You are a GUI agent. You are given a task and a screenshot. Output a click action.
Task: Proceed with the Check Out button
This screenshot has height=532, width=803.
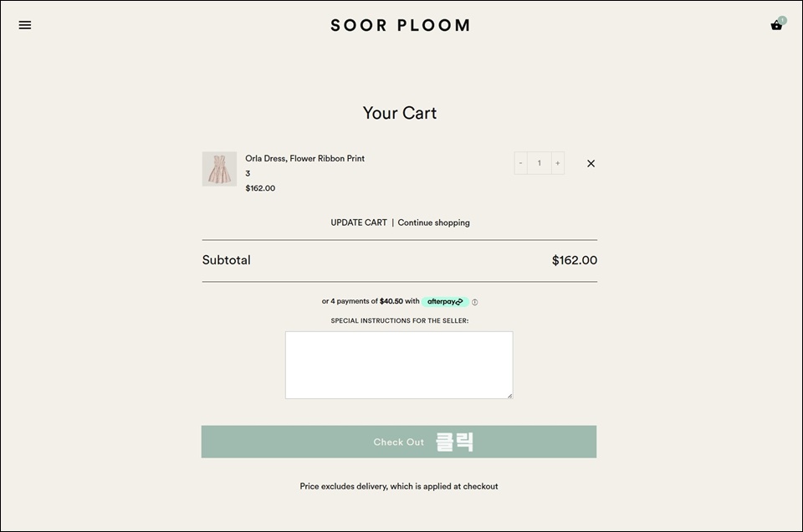point(399,442)
